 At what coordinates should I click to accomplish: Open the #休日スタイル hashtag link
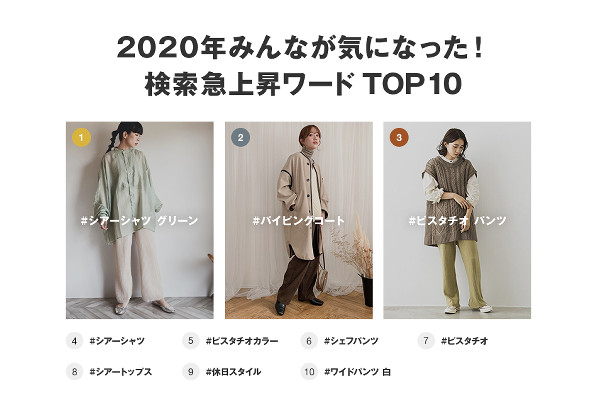coord(233,372)
